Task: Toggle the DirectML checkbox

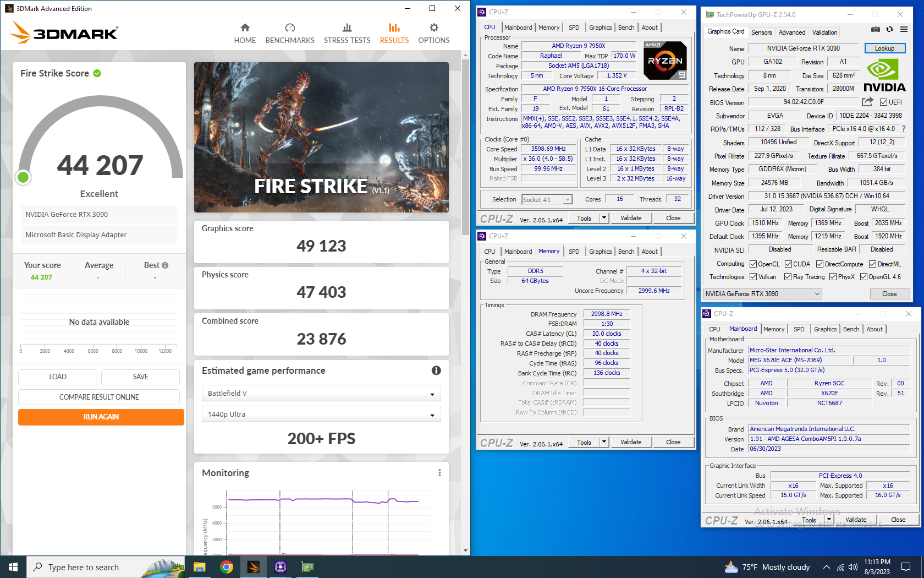Action: click(873, 264)
